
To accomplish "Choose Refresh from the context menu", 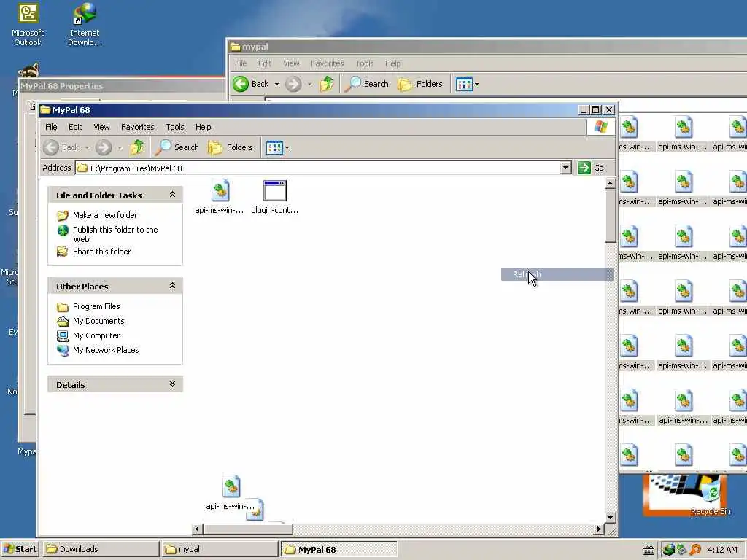I will (557, 274).
